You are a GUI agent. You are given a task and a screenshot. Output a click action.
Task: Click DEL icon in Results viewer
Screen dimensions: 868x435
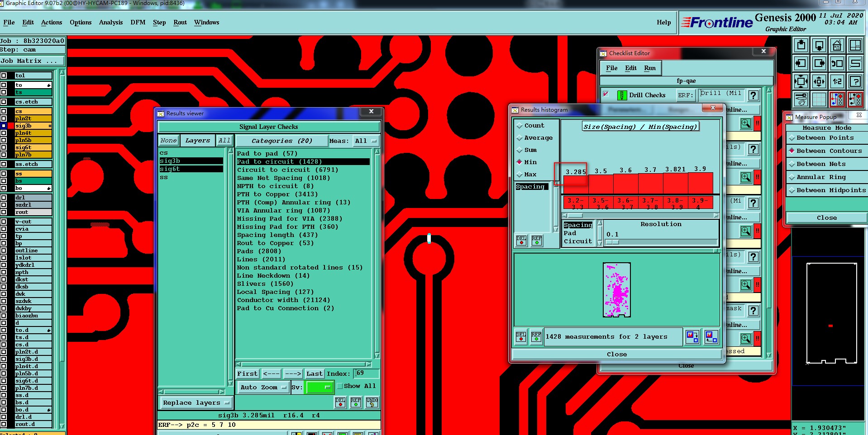(340, 402)
